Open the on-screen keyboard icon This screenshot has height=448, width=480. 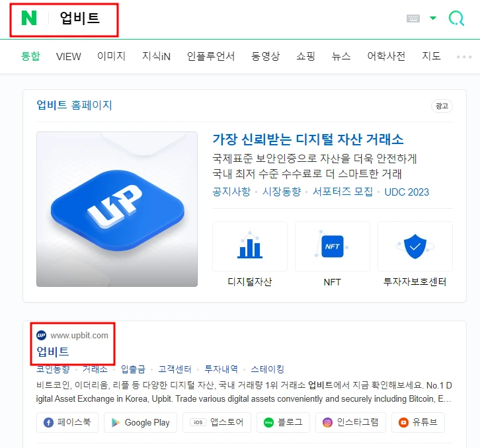pyautogui.click(x=413, y=19)
